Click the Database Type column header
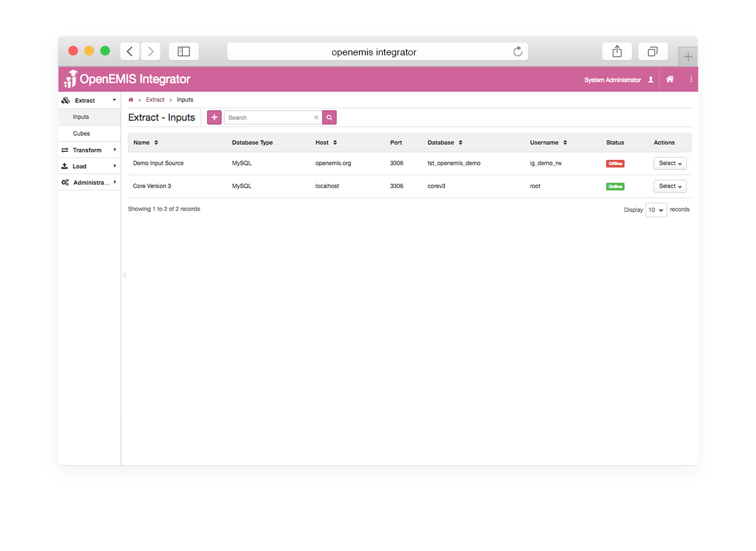Screen dimensions: 756x551 (252, 143)
